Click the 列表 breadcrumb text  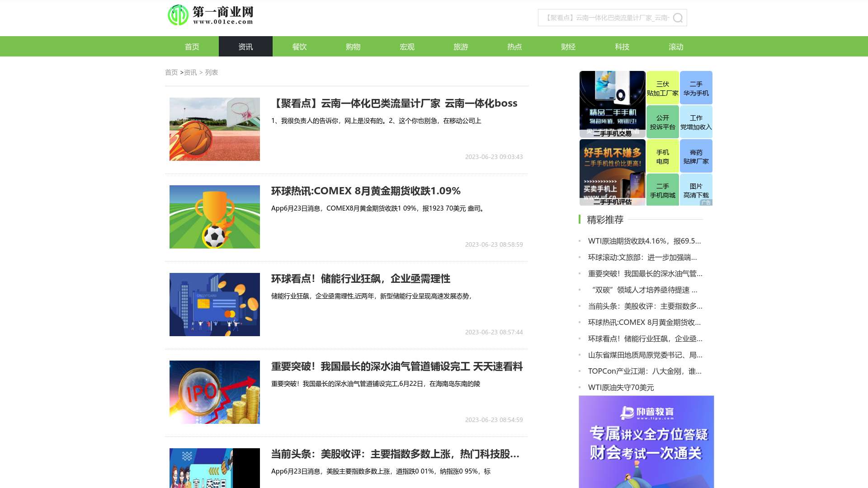(x=212, y=72)
